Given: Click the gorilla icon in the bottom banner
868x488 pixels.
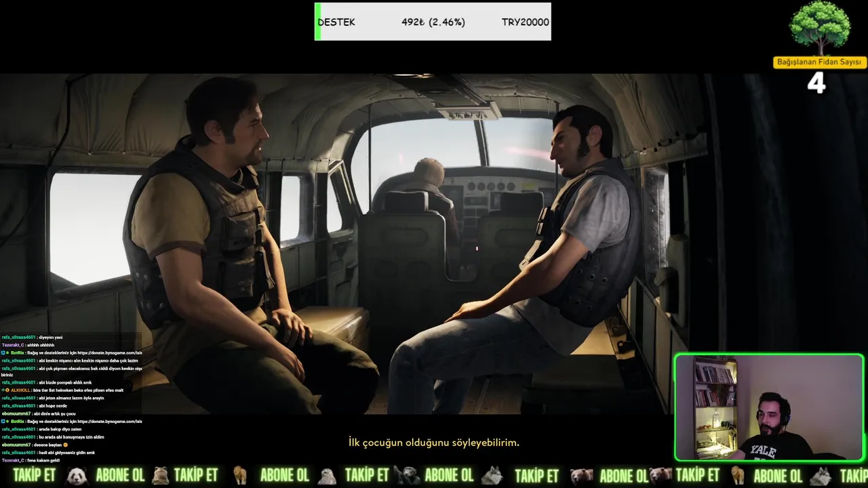Looking at the screenshot, I should [x=408, y=476].
